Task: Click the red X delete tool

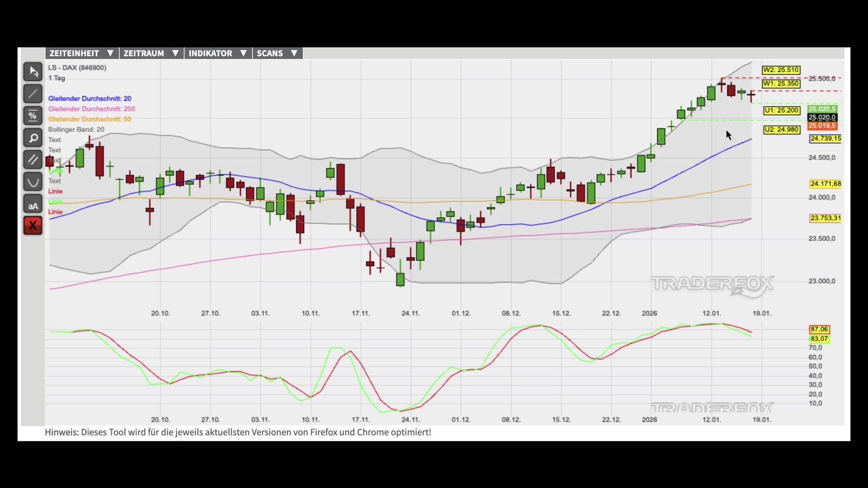Action: 33,225
